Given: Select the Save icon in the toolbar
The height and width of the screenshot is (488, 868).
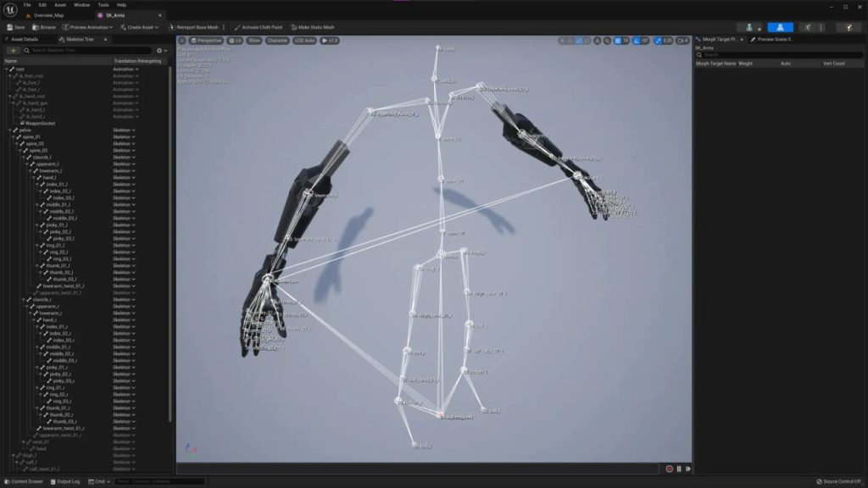Looking at the screenshot, I should pos(12,26).
